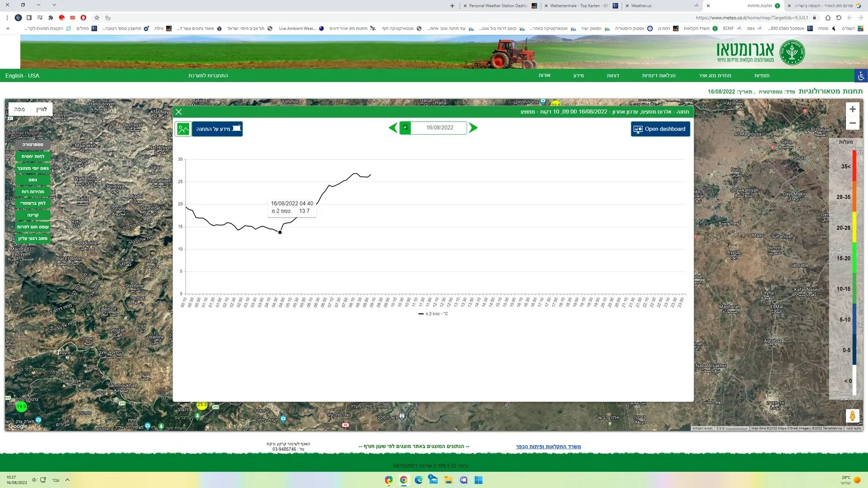Click the accessibility wheelchair icon
Viewport: 868px width, 488px height.
pos(861,76)
